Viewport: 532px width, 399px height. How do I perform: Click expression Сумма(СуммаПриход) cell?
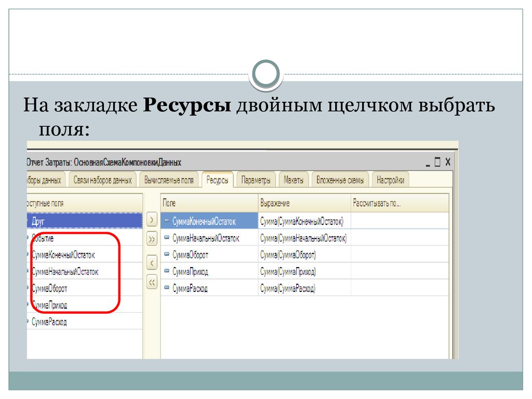304,271
